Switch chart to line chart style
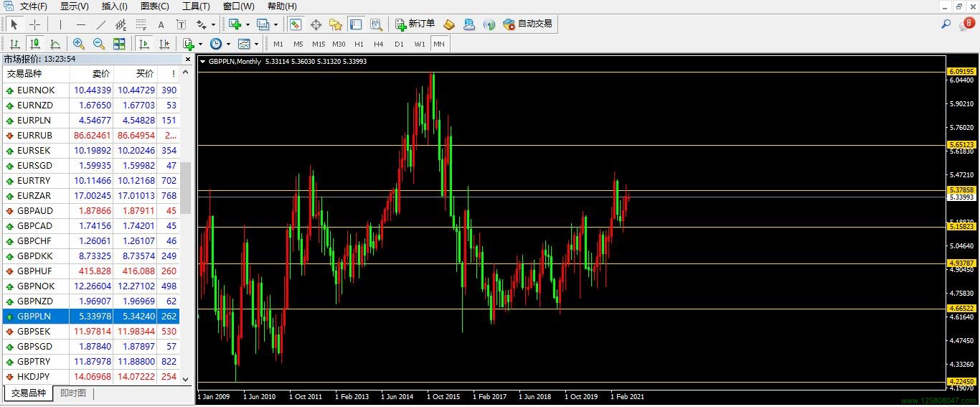Screen dimensions: 980x407 pyautogui.click(x=55, y=44)
